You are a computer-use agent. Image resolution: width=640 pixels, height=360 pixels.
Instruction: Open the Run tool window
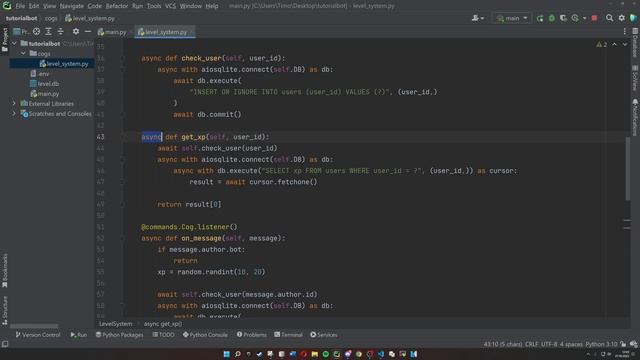(x=79, y=335)
